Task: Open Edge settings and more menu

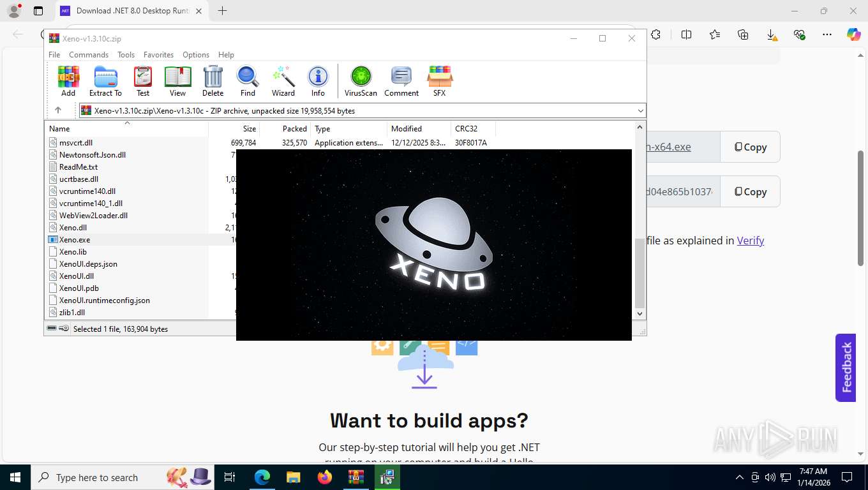Action: 827,34
